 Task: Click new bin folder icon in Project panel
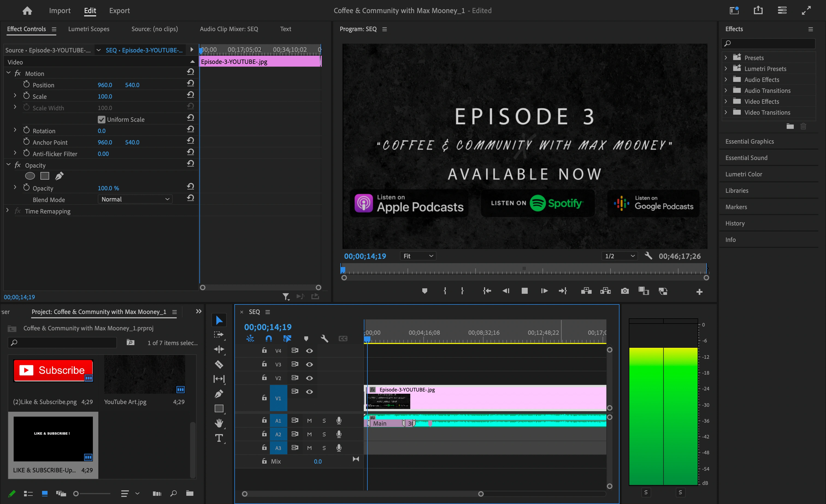point(190,493)
